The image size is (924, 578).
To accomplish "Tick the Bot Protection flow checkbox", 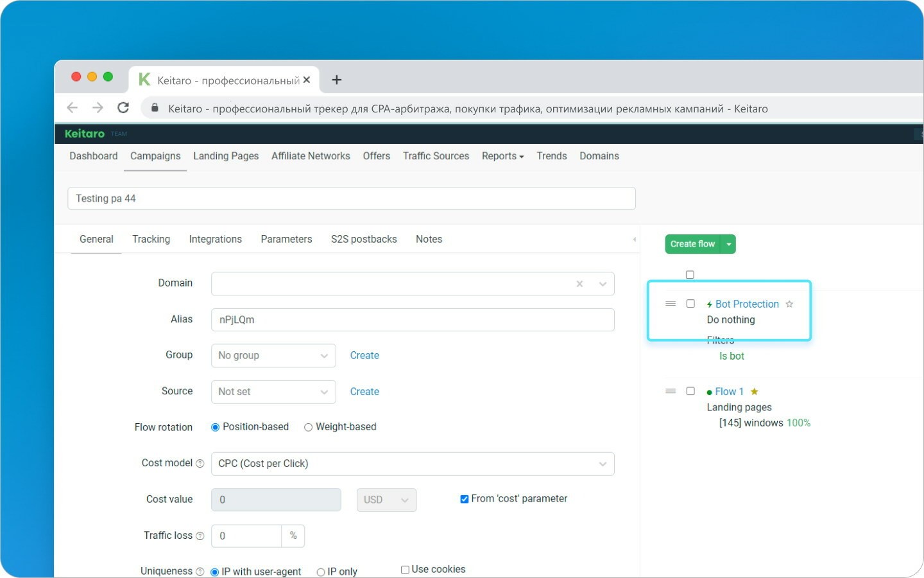I will pos(690,304).
